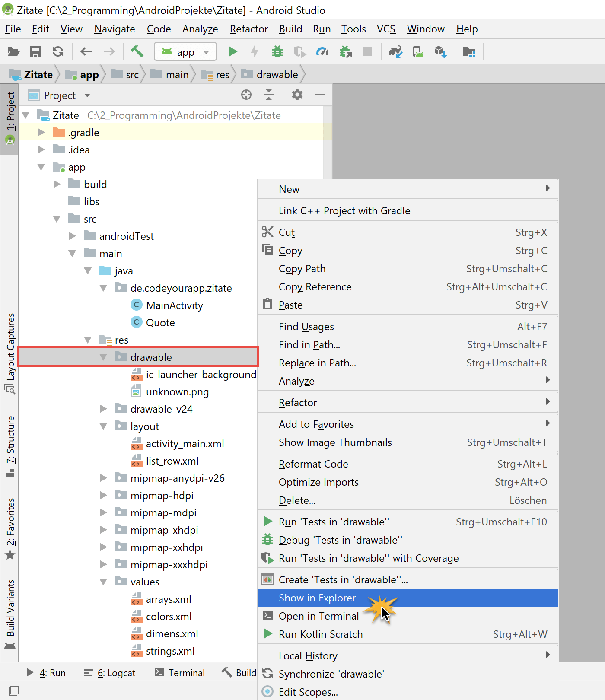
Task: Open the 6: Logcat tool window button
Action: 109,673
